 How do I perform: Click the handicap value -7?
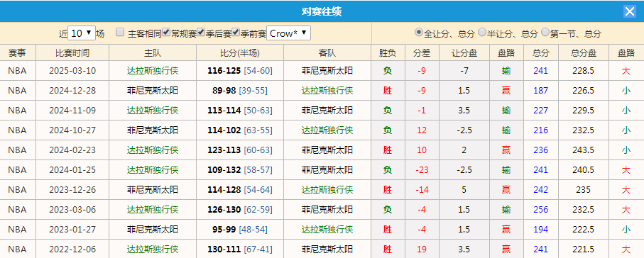464,71
